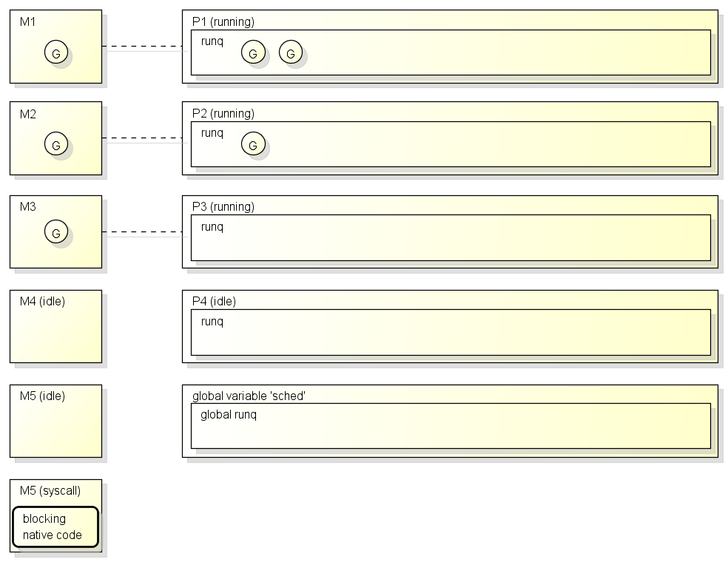Click the P4 (idle) title

[x=214, y=302]
